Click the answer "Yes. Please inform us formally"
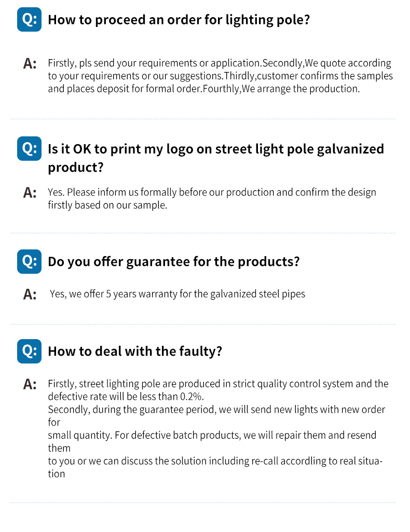The width and height of the screenshot is (410, 532). [x=212, y=192]
